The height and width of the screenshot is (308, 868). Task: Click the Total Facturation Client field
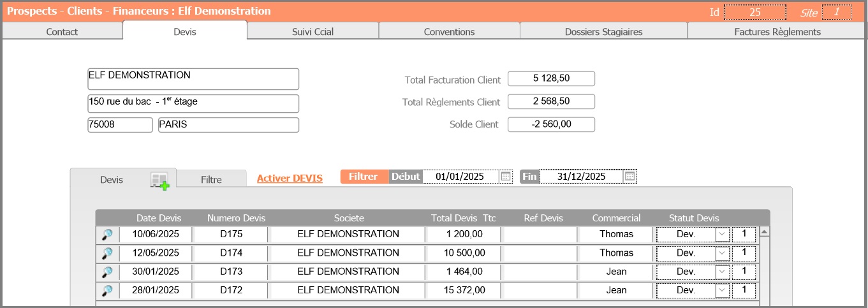click(x=551, y=78)
